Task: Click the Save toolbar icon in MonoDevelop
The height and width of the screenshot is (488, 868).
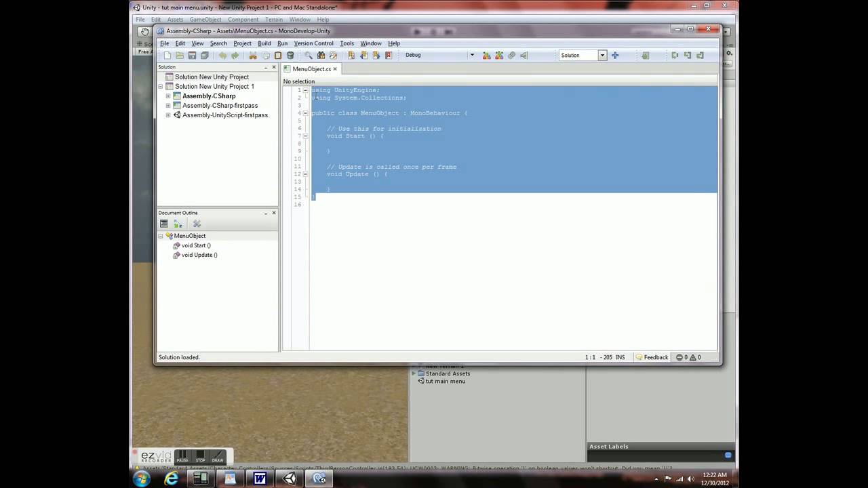Action: click(x=192, y=56)
